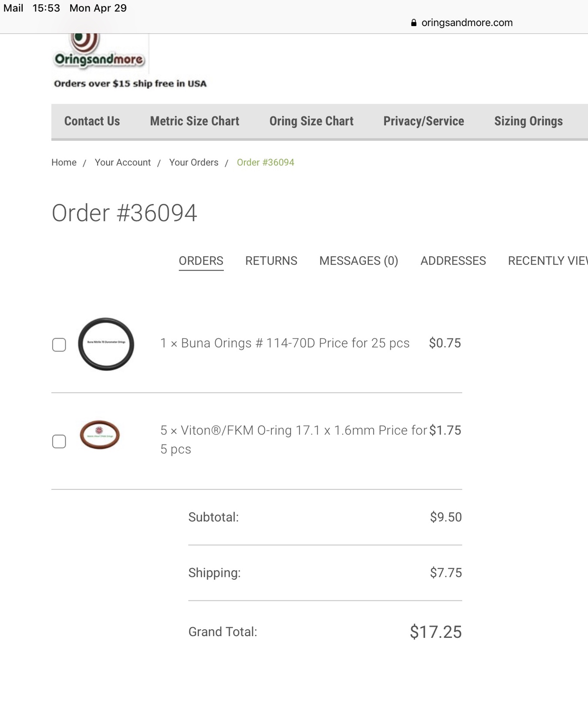Image resolution: width=588 pixels, height=705 pixels.
Task: Tap the lock icon beside the URL
Action: click(414, 23)
